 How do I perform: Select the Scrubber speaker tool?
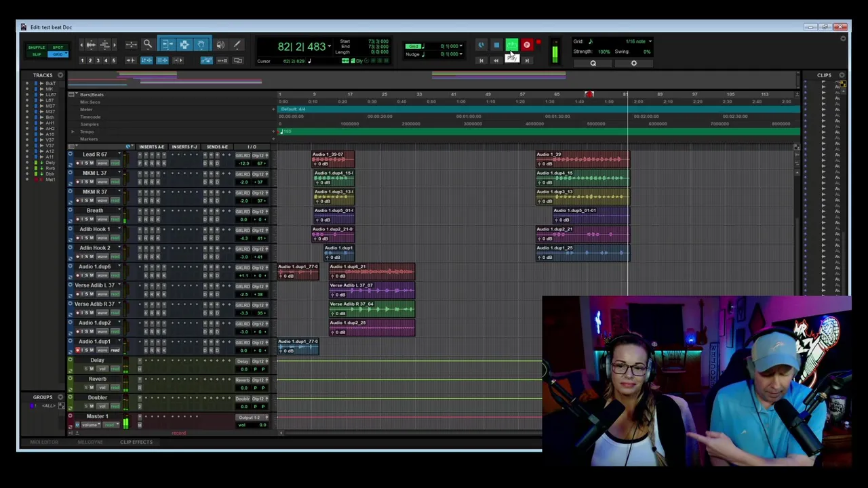point(220,45)
